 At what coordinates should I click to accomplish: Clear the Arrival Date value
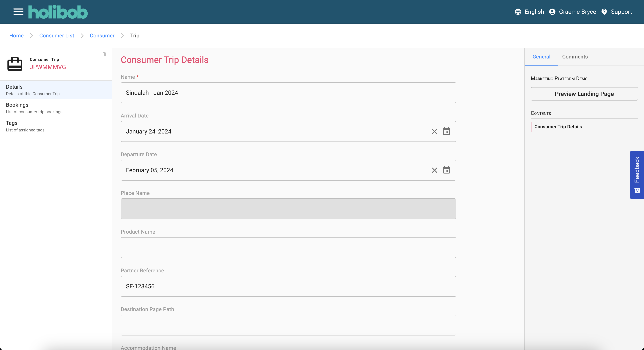point(434,131)
